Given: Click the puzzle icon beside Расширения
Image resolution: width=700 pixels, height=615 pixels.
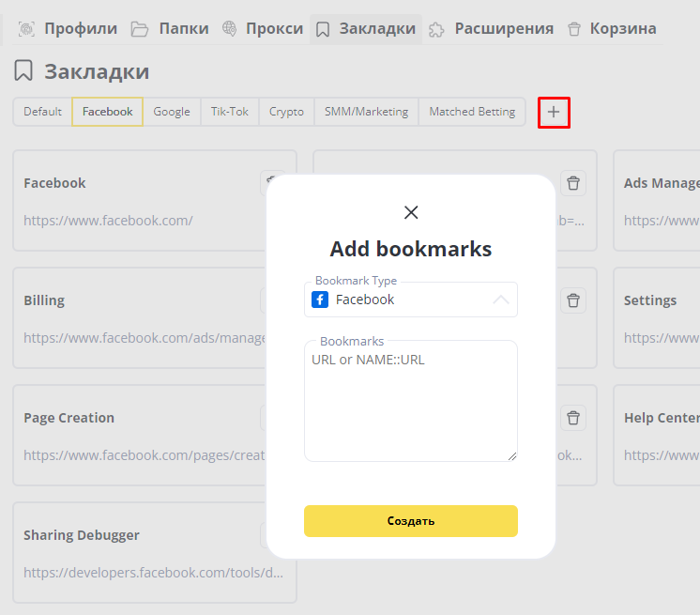Looking at the screenshot, I should pos(436,30).
